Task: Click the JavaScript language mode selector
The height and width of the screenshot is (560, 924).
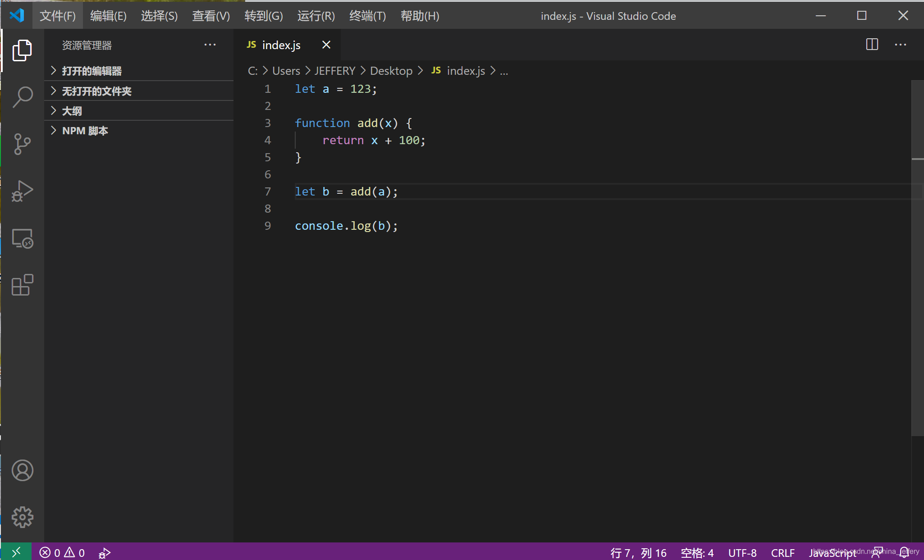Action: (x=833, y=553)
